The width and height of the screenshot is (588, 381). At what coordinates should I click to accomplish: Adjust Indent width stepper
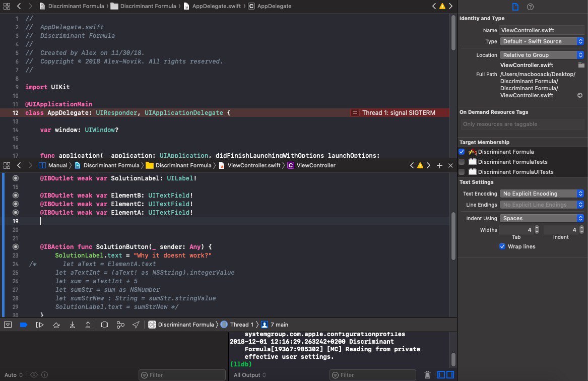click(581, 229)
